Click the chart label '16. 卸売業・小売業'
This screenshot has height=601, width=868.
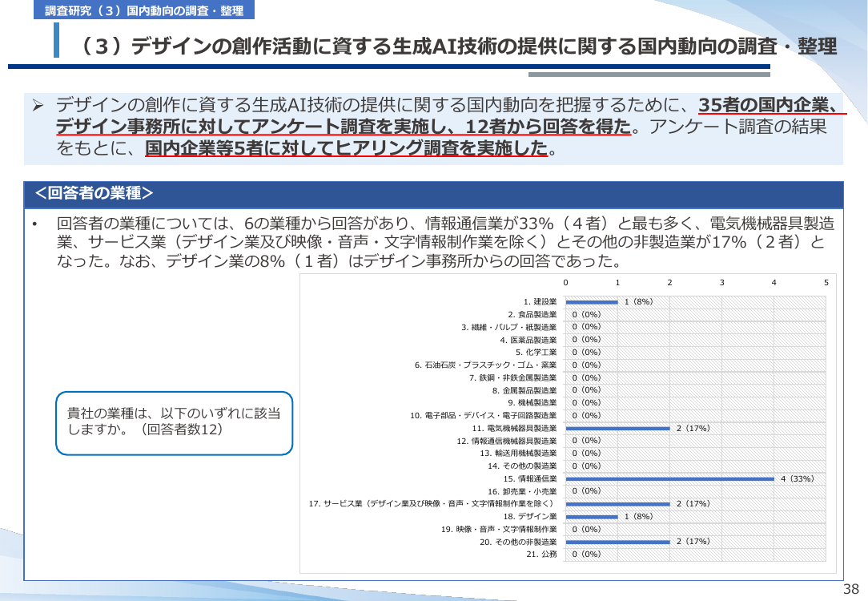(x=523, y=491)
